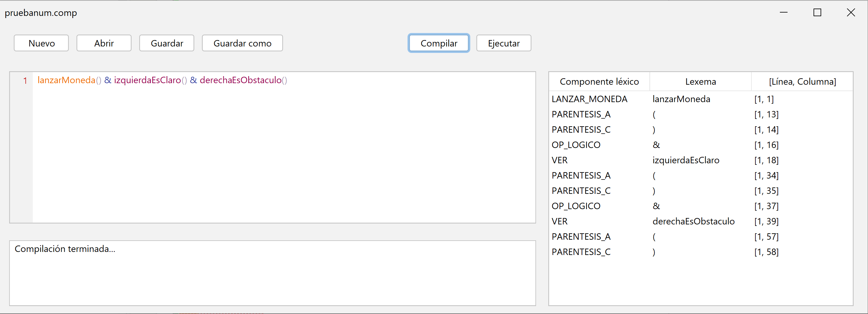Select the VER izquierdaEsClaro row
The height and width of the screenshot is (314, 868).
[701, 160]
